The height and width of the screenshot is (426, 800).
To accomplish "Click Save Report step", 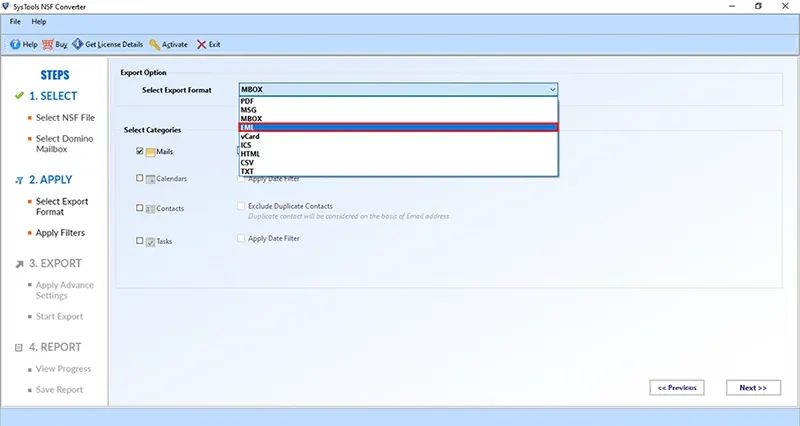I will point(59,390).
